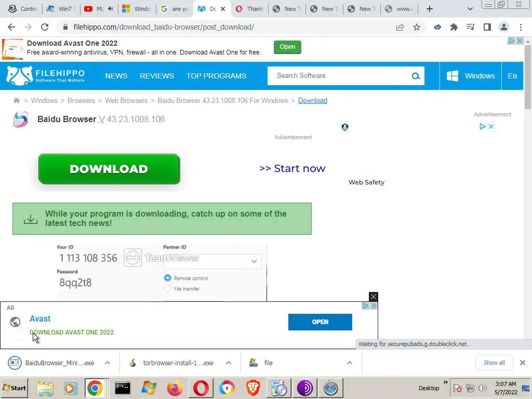Click the '>> Start now' ad link

292,168
